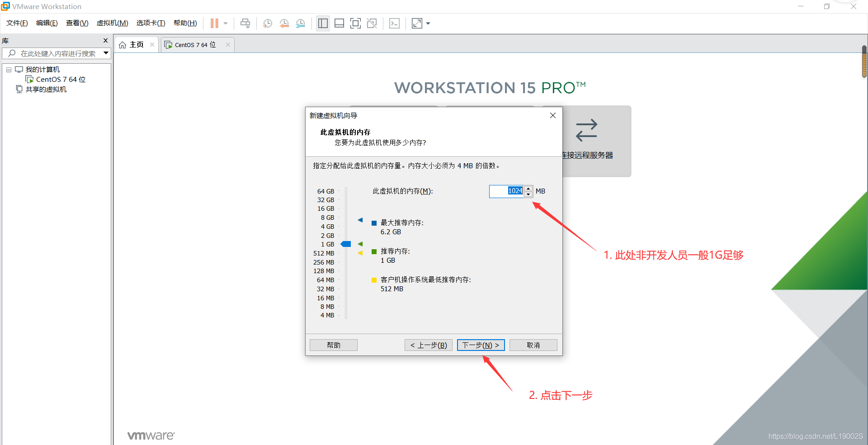Click the 256 MB label on memory scale
This screenshot has height=445, width=868.
(324, 262)
